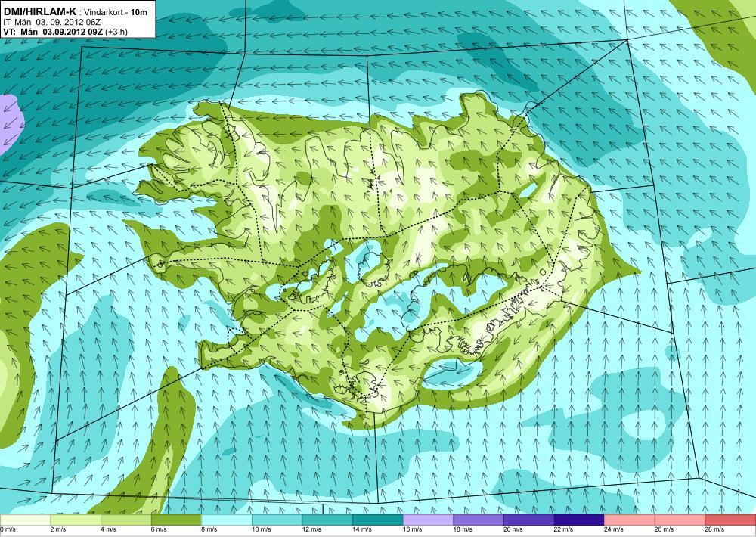
Task: Click the pale yellow 0 m/s legend swatch
Action: pos(25,520)
